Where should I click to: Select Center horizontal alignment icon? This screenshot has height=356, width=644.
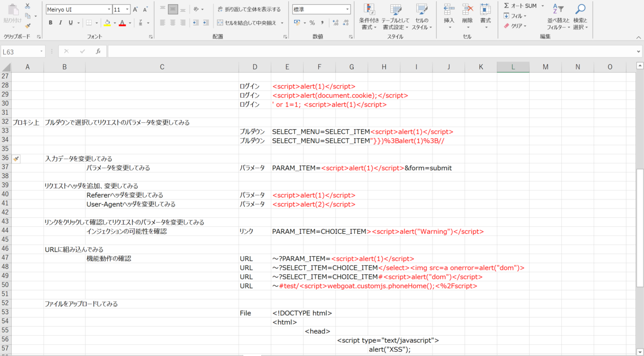tap(173, 23)
